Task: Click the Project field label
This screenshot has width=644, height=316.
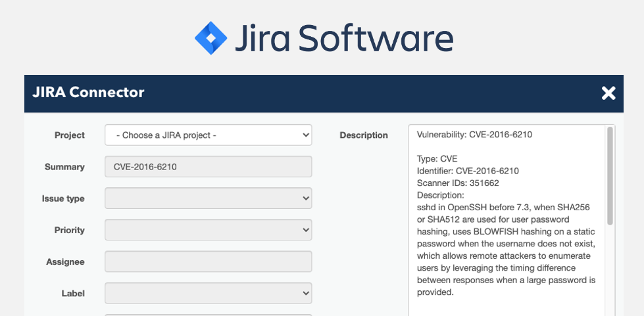Action: (70, 135)
